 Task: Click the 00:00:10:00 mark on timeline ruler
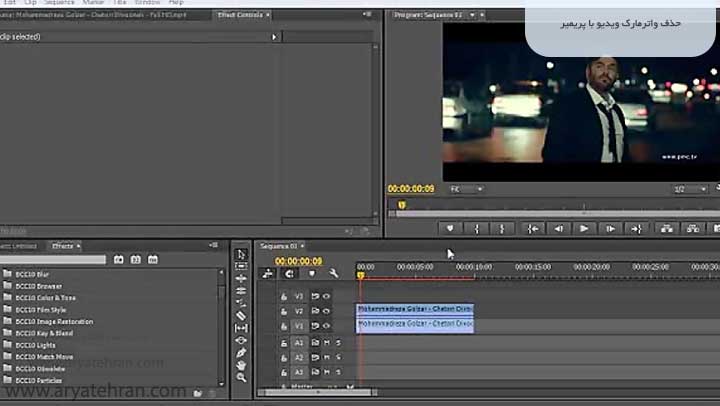point(474,268)
